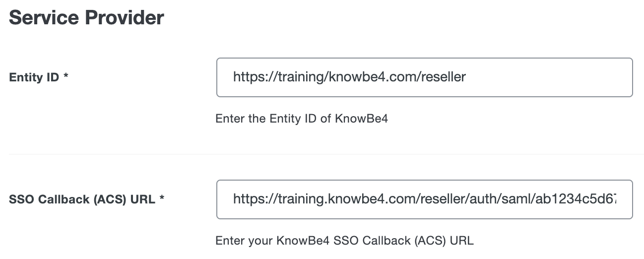Screen dimensions: 644x259
Task: Click the word "KnowBe4" in Entity ID hint
Action: point(361,119)
